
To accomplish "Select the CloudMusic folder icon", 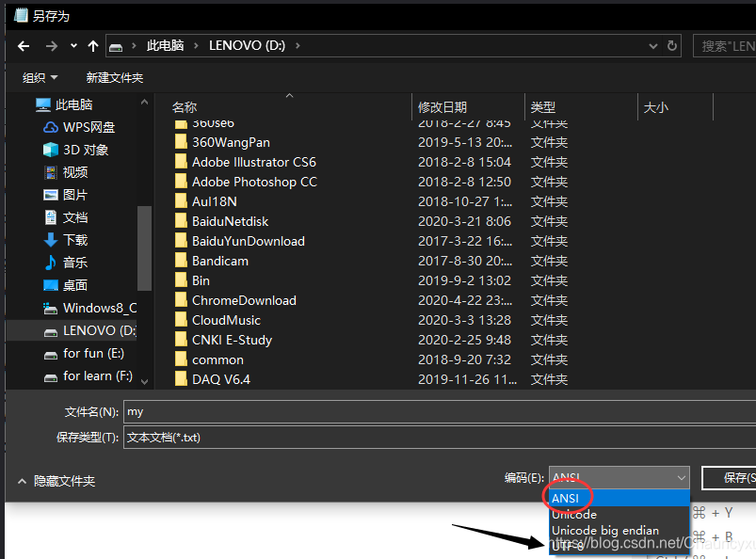I will (x=181, y=320).
